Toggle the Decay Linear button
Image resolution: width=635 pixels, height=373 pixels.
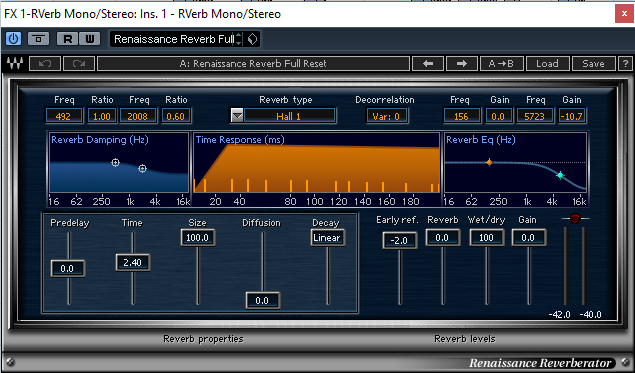(328, 237)
